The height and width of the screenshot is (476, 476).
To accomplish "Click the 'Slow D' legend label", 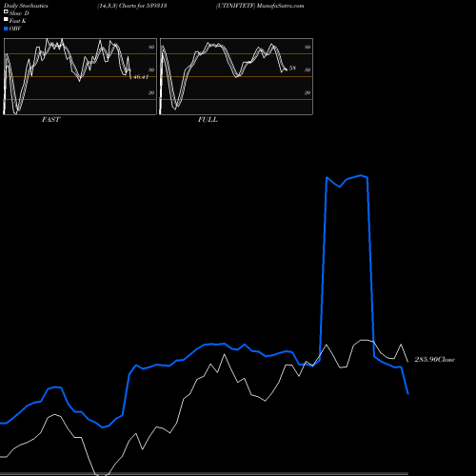I will 19,13.
